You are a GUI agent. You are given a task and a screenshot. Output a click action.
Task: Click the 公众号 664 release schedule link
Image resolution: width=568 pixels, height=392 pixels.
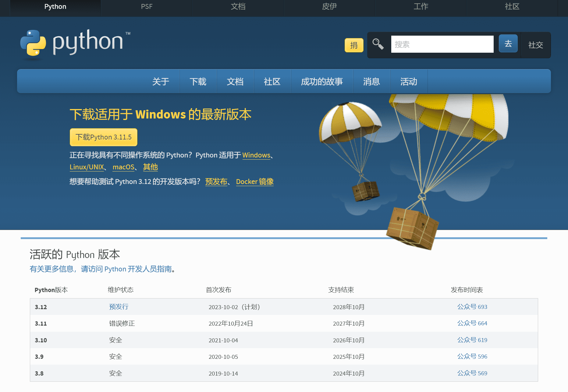tap(472, 323)
